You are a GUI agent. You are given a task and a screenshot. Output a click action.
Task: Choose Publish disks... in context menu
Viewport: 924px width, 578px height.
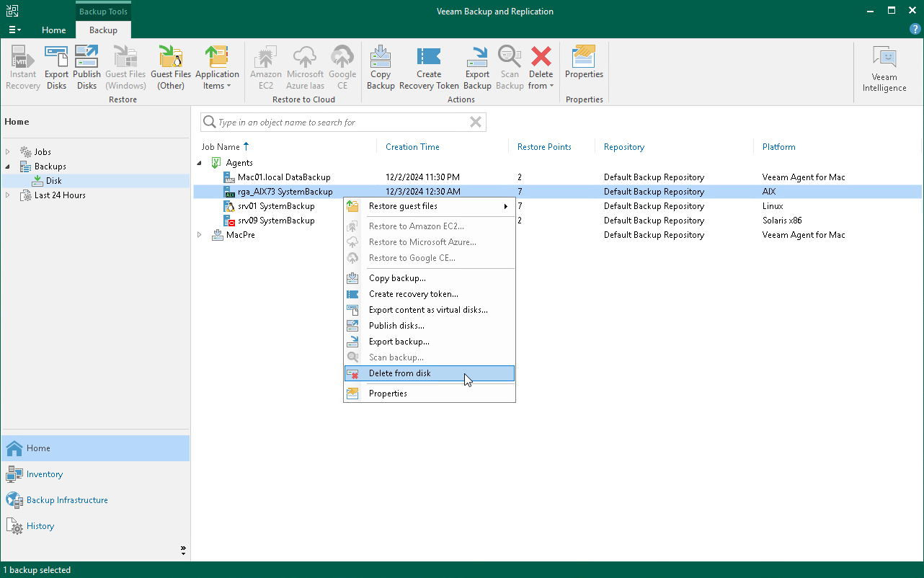coord(430,326)
